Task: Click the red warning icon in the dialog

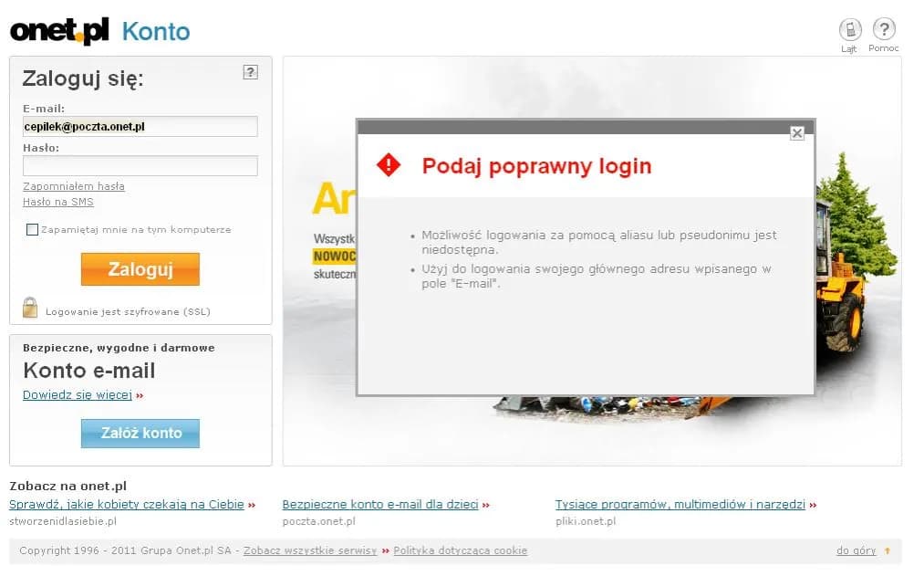Action: [389, 165]
